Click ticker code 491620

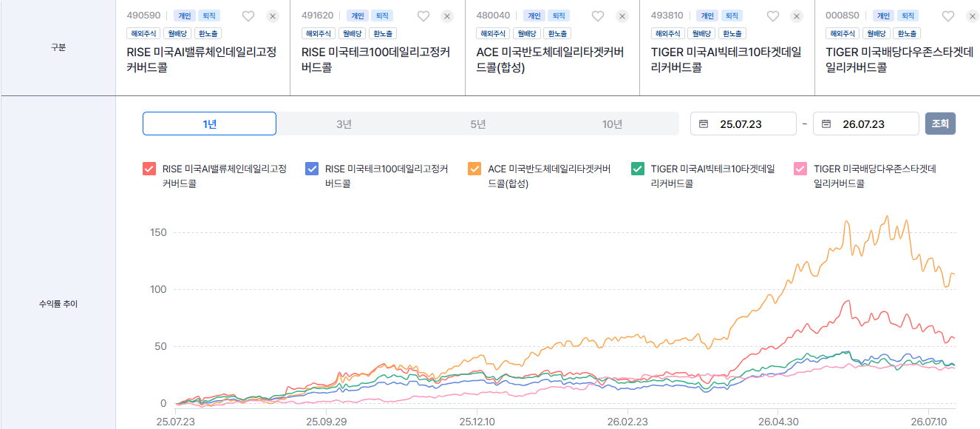click(318, 16)
